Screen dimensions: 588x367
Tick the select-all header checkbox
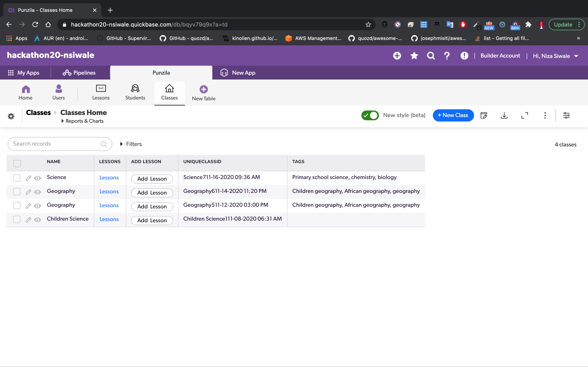pyautogui.click(x=17, y=163)
